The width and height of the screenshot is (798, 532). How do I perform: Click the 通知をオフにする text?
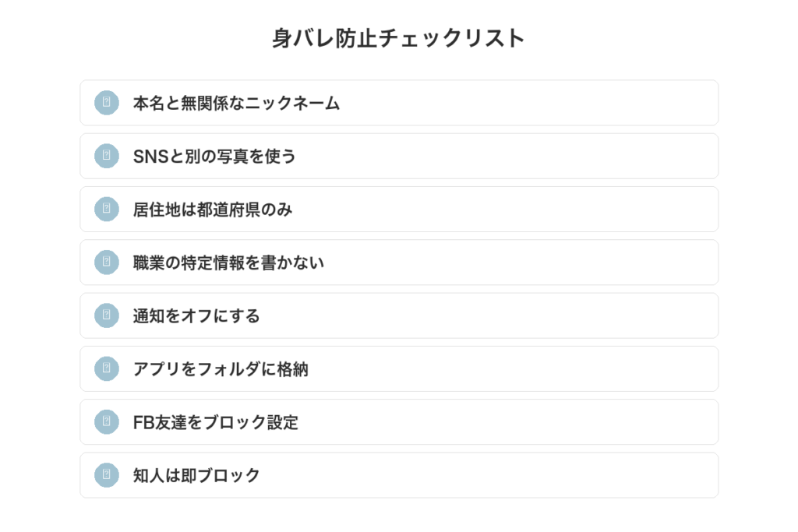pos(196,315)
